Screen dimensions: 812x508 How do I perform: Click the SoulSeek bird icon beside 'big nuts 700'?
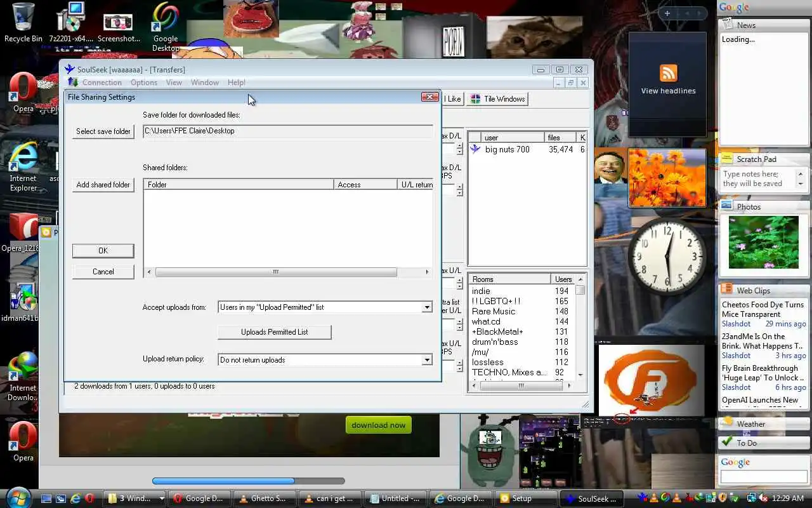(x=475, y=149)
